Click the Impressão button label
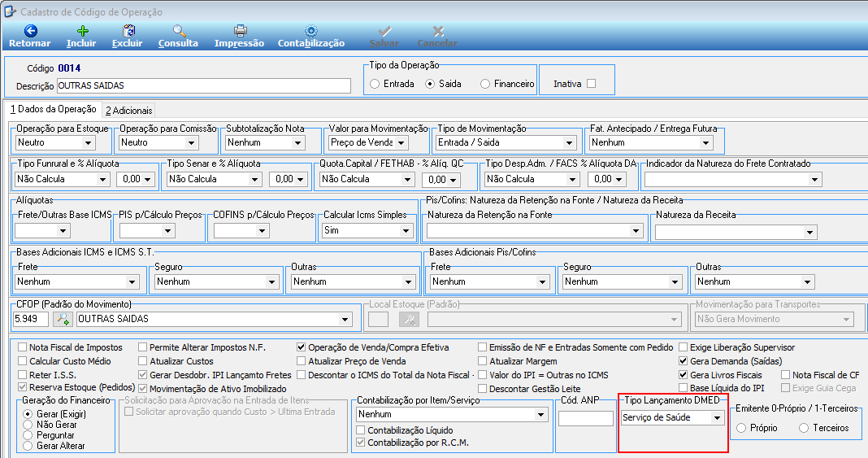Screen dimensions: 868x458 (239, 43)
